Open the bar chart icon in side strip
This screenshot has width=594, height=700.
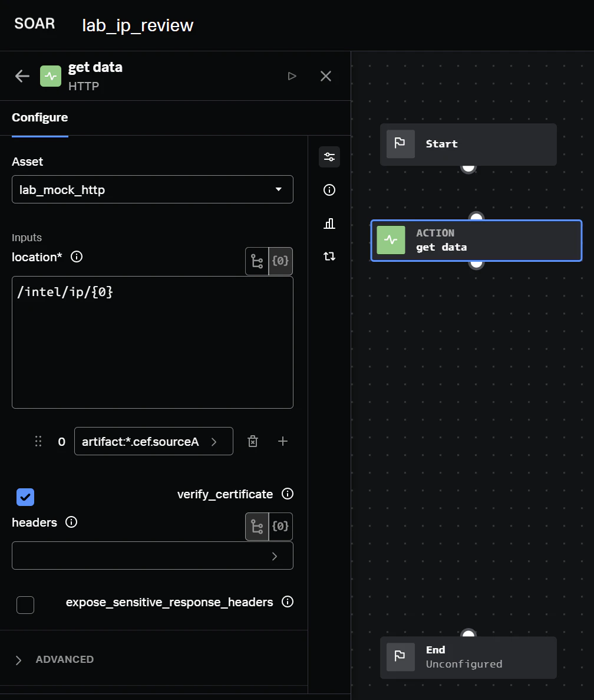pyautogui.click(x=329, y=224)
